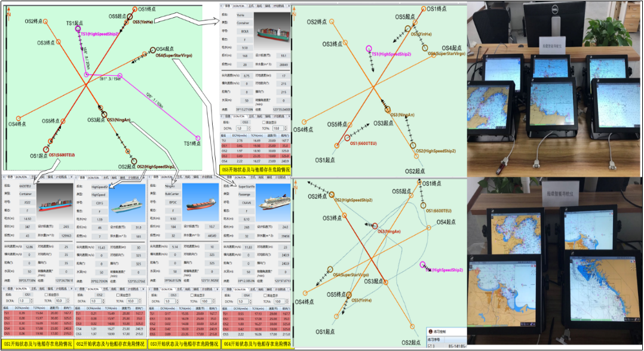Click the OS5(YinHe) ship marker in the top-left chart
This screenshot has height=351, width=644.
coord(127,23)
